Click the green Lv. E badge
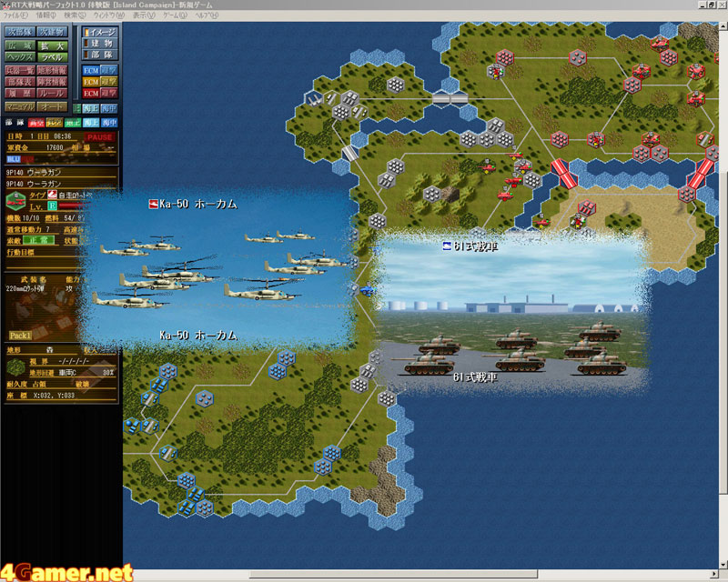Screen dimensions: 728x582 click(x=52, y=206)
